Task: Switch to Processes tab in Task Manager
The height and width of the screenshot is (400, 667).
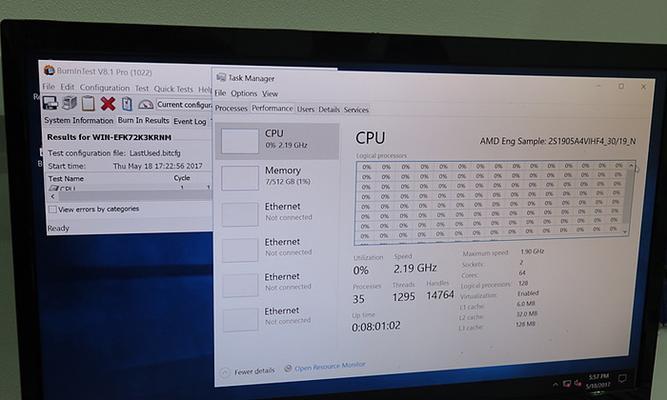Action: coord(231,108)
